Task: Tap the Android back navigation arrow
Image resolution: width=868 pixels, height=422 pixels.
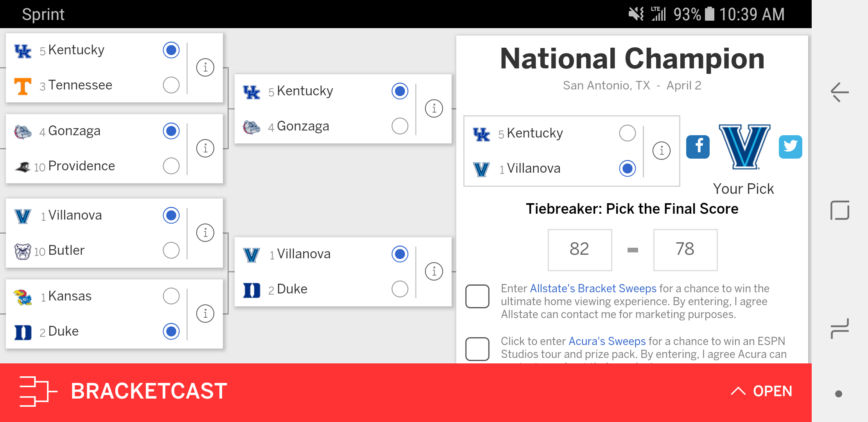Action: pyautogui.click(x=839, y=93)
